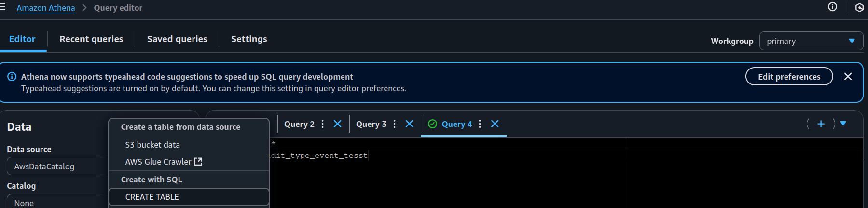Close the Query 3 tab

click(x=410, y=124)
